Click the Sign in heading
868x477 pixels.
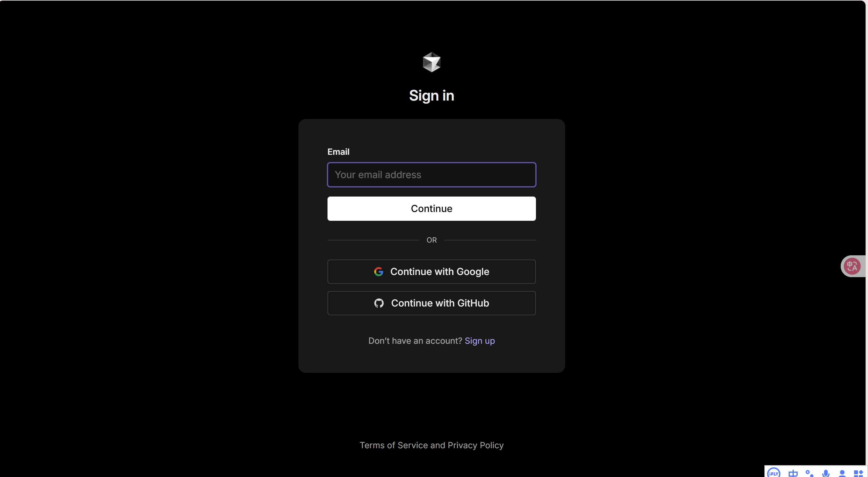[x=432, y=96]
